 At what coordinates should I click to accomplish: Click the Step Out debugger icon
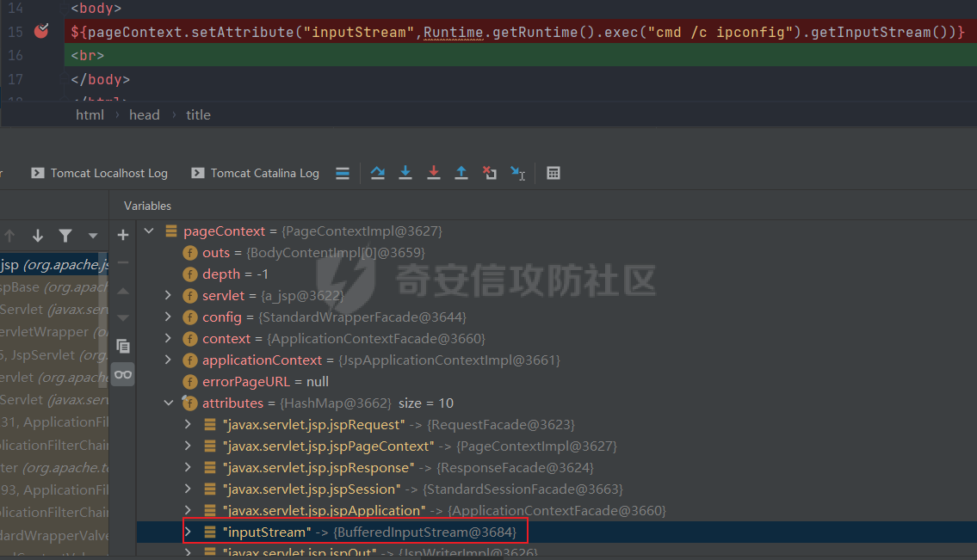coord(461,173)
